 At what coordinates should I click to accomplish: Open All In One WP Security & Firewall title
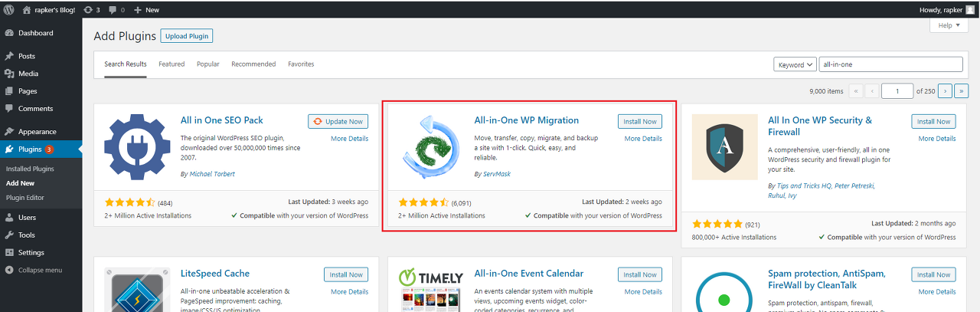820,126
